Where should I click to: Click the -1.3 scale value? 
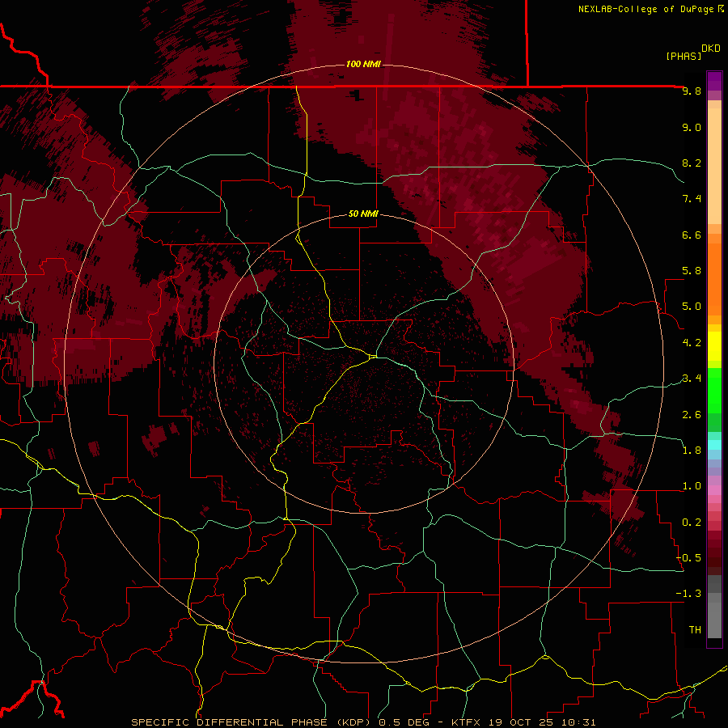tap(689, 594)
